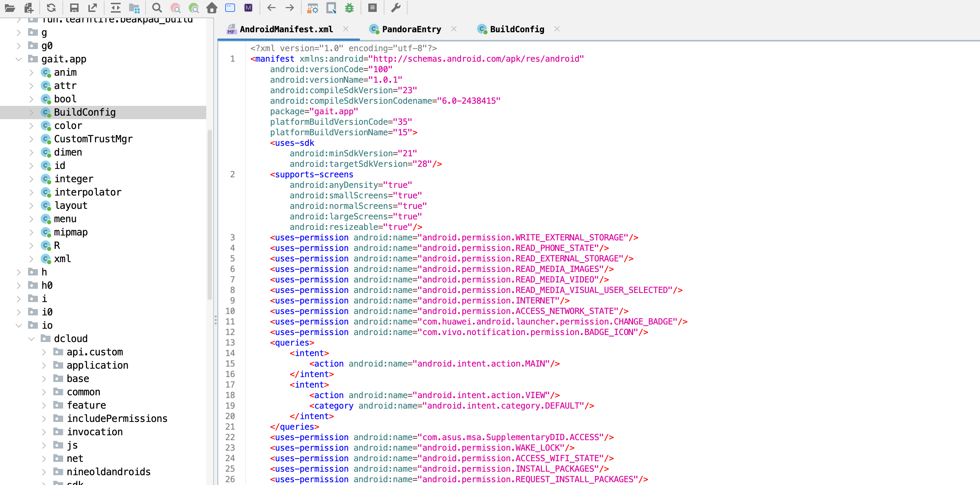Click the Open file folder icon

pos(10,8)
